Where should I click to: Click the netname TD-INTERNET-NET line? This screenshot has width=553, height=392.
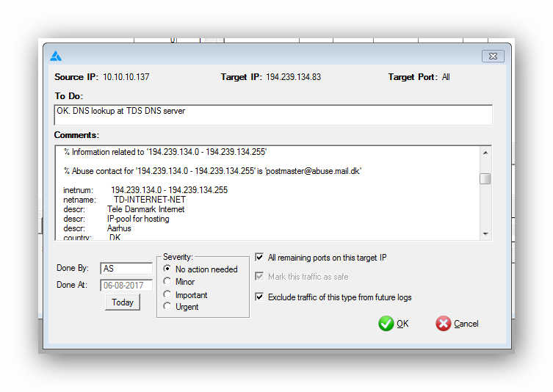tap(125, 200)
